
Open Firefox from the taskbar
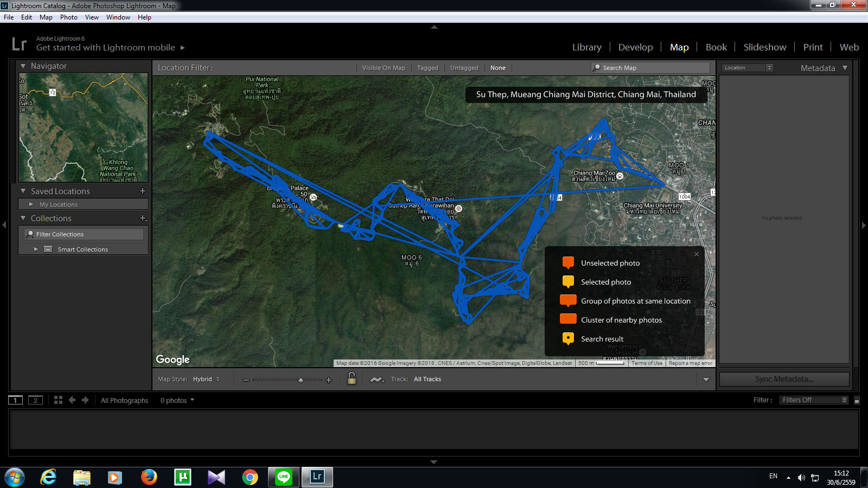149,477
